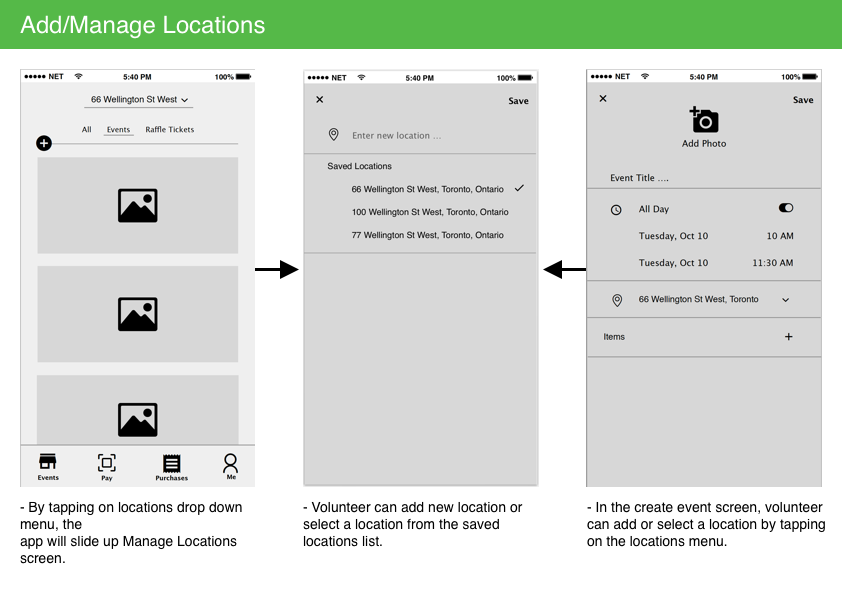
Task: Select the 100 Wellington St West saved location
Action: pyautogui.click(x=430, y=211)
